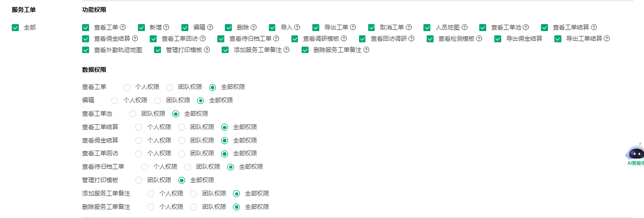Select 团队权限 radio for 查看工单池 row

(133, 114)
